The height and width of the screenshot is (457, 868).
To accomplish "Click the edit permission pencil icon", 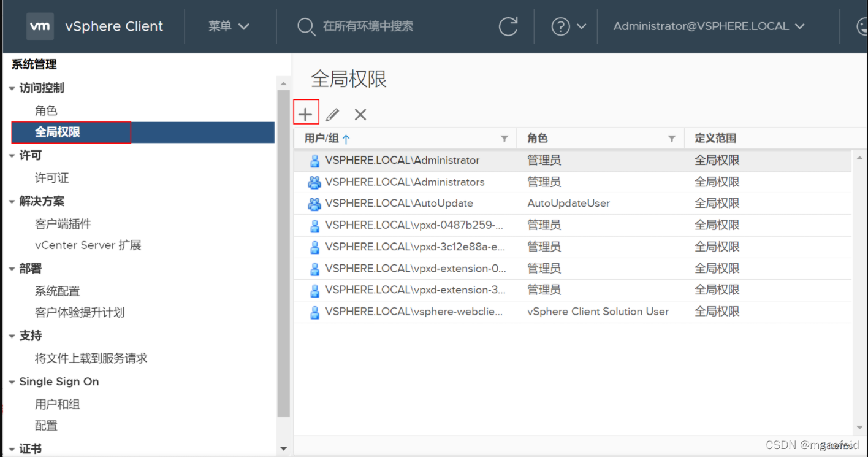I will pos(332,115).
